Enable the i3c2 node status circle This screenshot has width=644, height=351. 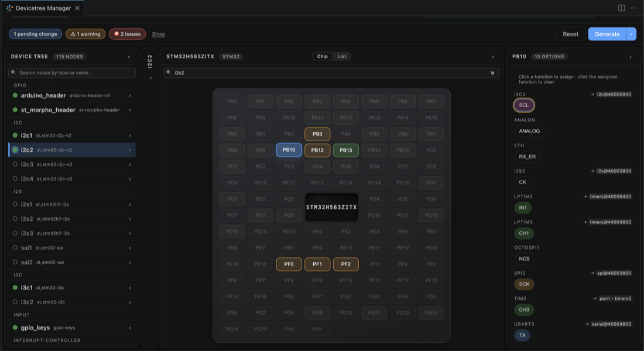pyautogui.click(x=15, y=302)
